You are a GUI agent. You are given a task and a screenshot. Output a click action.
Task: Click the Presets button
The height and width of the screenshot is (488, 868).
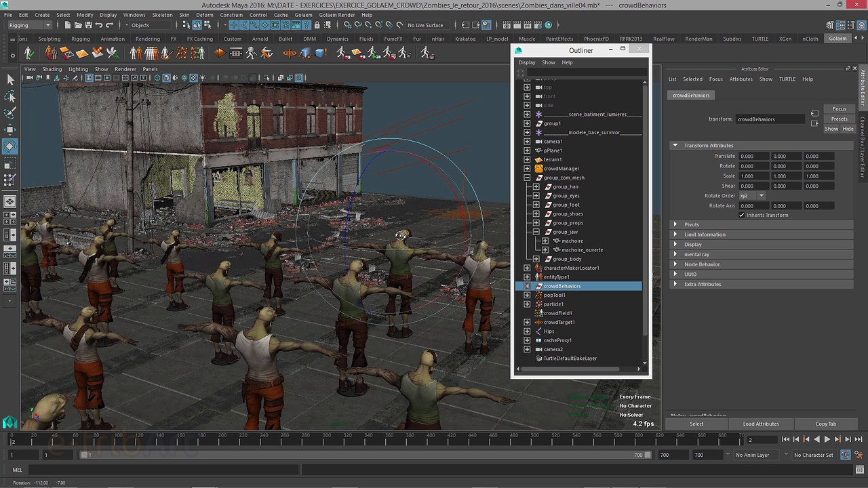pos(839,119)
